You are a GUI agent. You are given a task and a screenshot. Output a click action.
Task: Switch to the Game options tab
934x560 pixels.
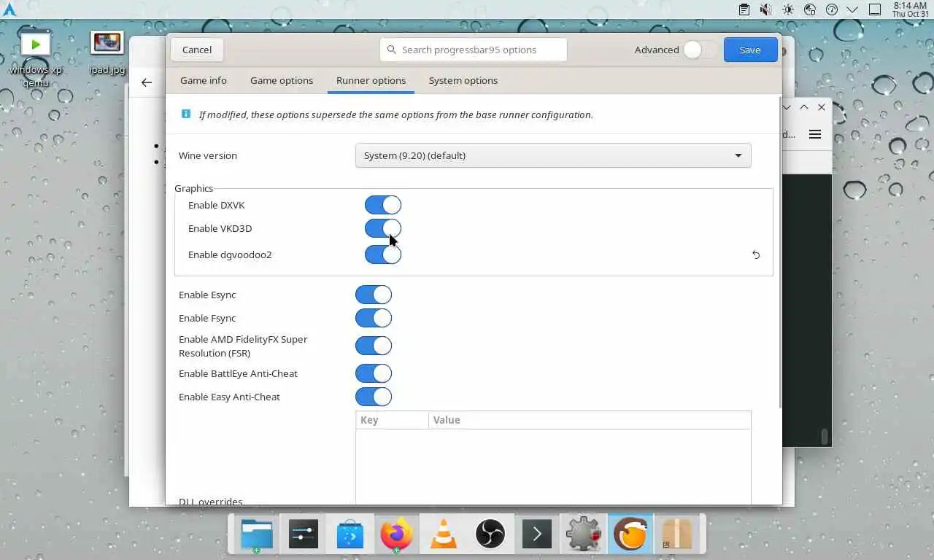[x=282, y=80]
